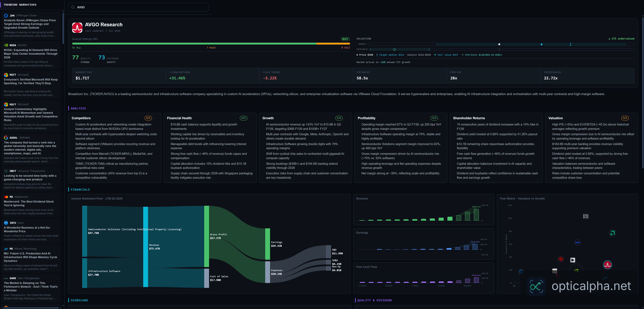Image resolution: width=644 pixels, height=309 pixels.
Task: Click the '22.72x' price/sales value
Action: click(551, 78)
